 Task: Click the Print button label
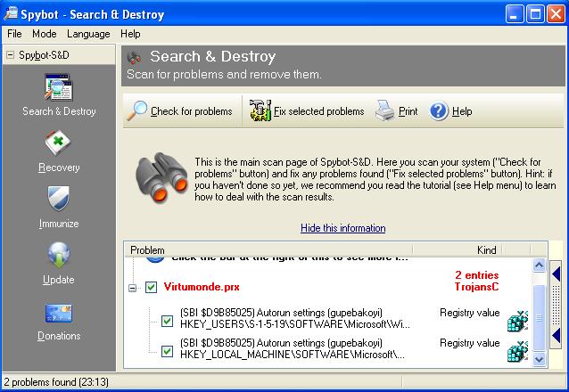(x=408, y=111)
